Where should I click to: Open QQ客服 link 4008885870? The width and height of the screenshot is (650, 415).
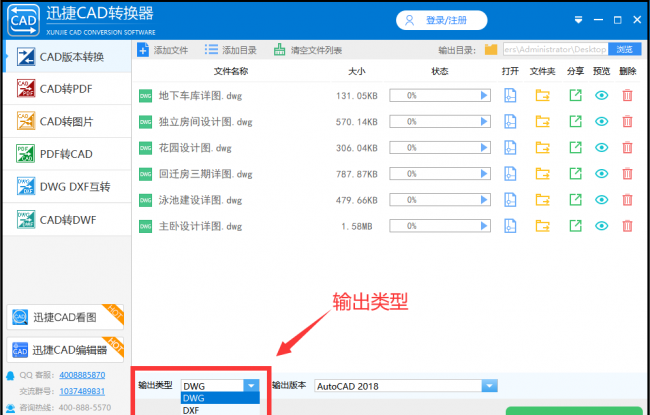pos(82,375)
